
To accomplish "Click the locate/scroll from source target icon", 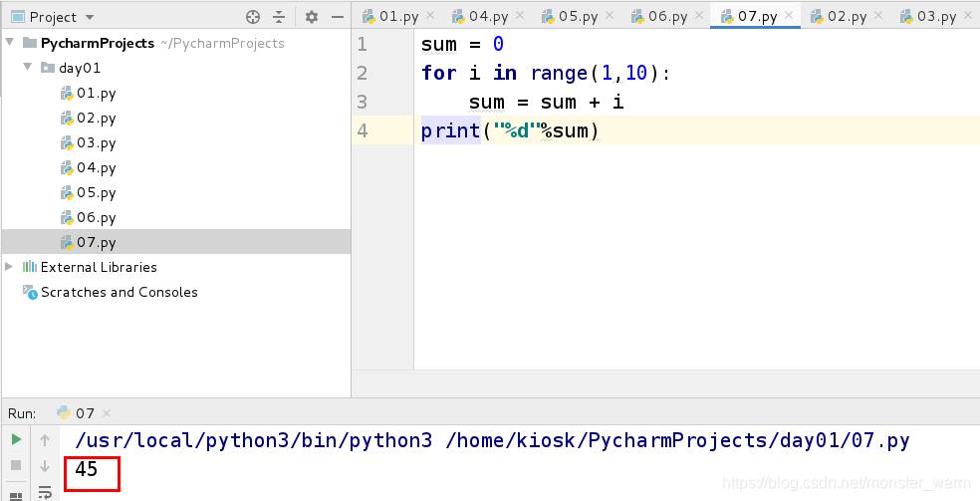I will (253, 17).
